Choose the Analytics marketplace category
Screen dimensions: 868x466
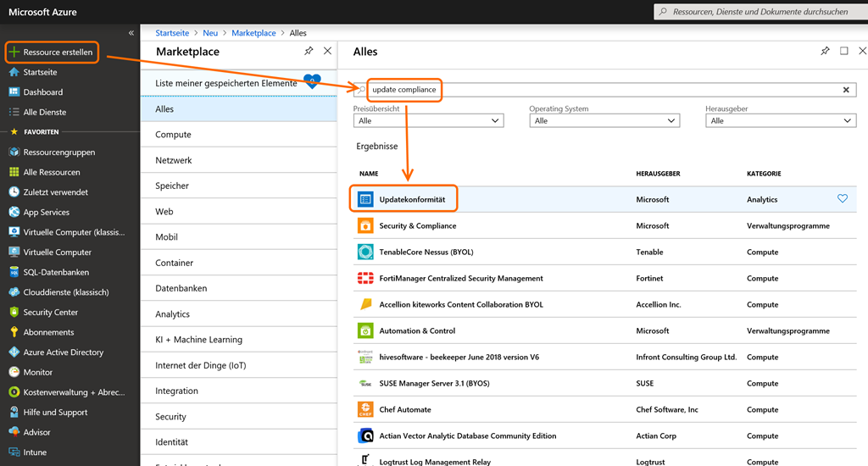172,314
